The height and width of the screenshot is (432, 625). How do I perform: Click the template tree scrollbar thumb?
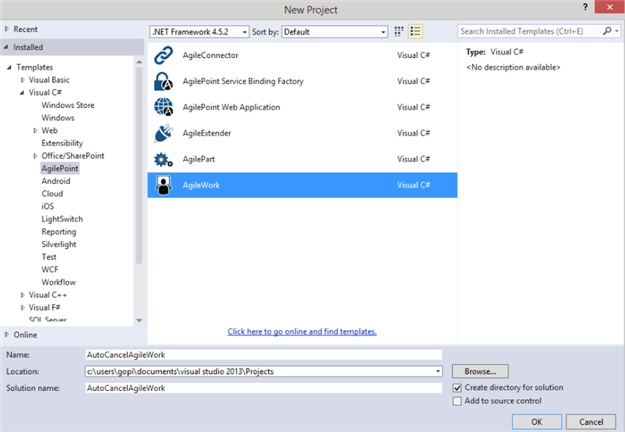(x=139, y=165)
